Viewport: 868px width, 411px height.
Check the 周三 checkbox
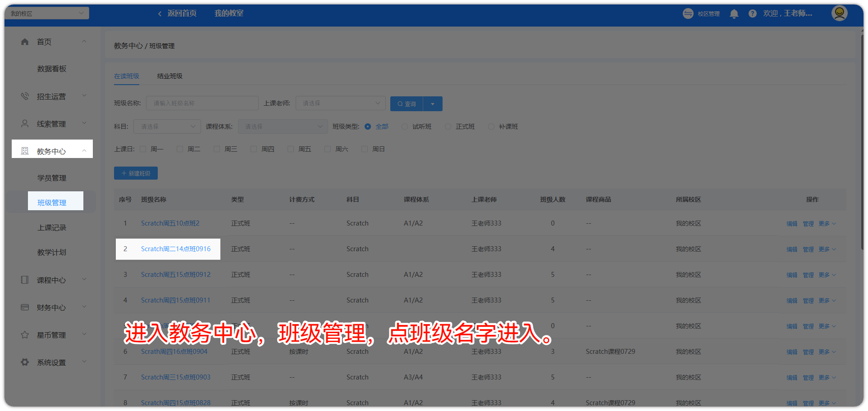tap(217, 149)
